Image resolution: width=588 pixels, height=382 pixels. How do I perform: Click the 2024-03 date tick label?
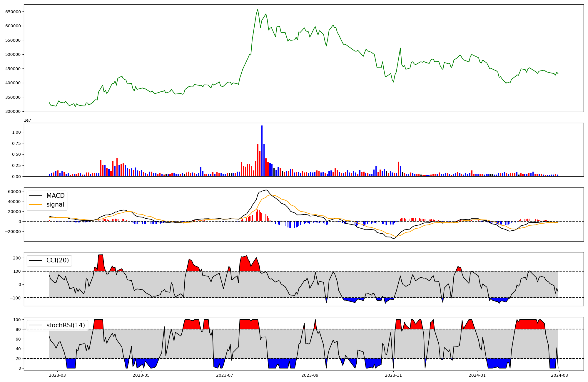[x=559, y=375]
